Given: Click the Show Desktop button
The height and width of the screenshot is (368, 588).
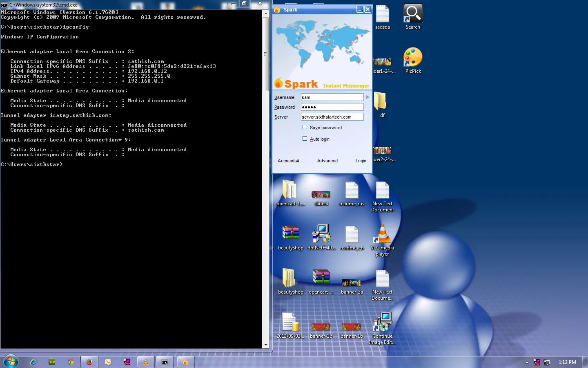Looking at the screenshot, I should [585, 362].
